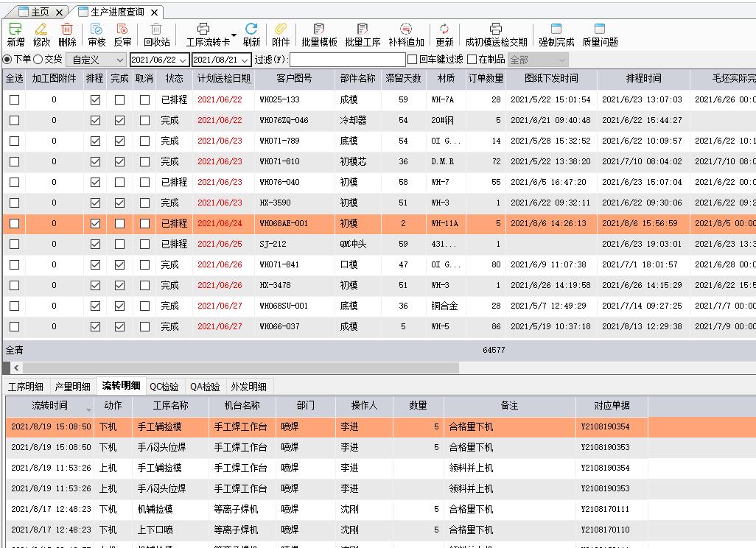The height and width of the screenshot is (548, 756).
Task: Click the horizontal scrollbar left arrow
Action: pos(16,368)
